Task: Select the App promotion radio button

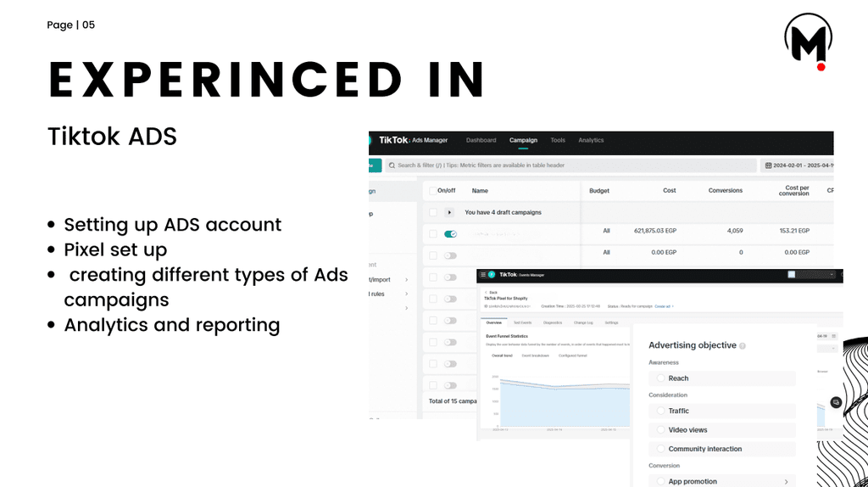Action: [x=660, y=481]
